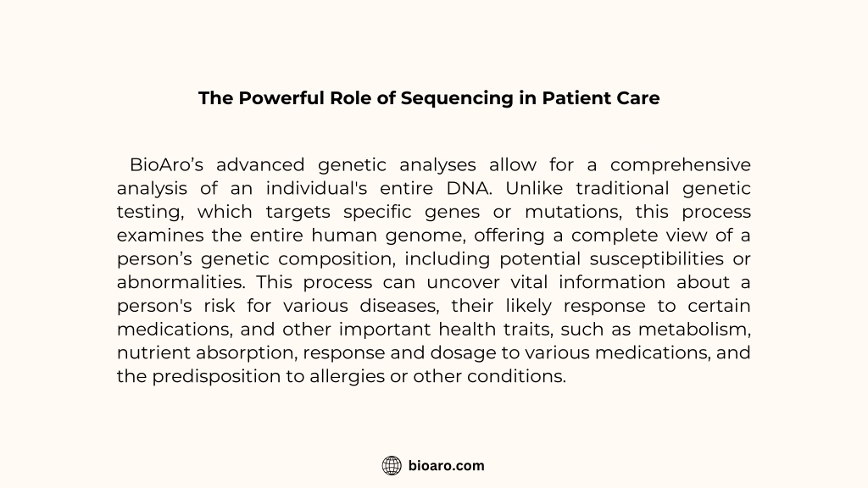Click the word "allergies" in the last line
This screenshot has width=868, height=488.
pos(347,376)
